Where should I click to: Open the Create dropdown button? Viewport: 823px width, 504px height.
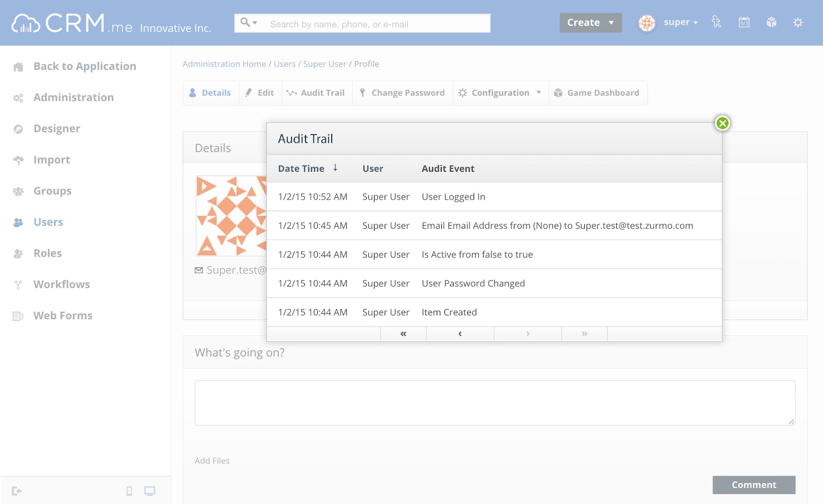click(x=591, y=23)
